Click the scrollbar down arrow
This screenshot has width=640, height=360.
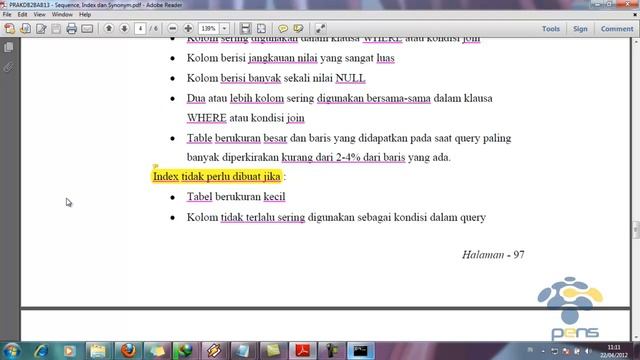click(x=636, y=338)
